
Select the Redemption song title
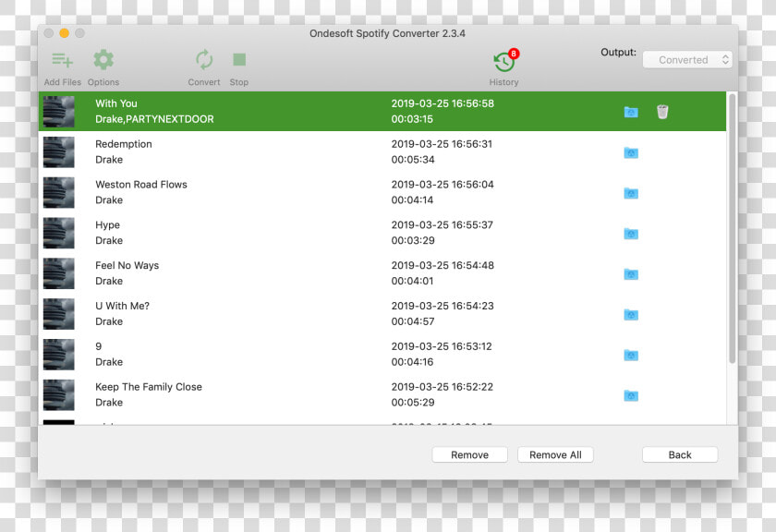click(124, 144)
